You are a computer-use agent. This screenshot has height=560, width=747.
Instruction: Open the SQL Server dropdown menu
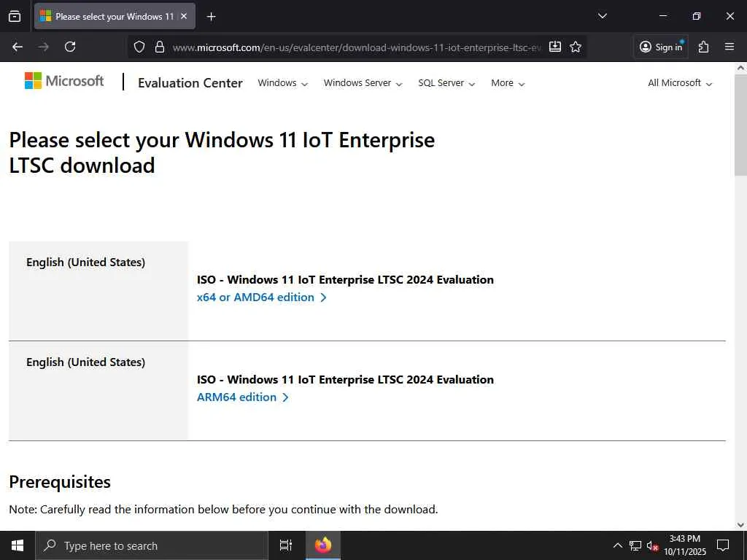click(x=446, y=83)
